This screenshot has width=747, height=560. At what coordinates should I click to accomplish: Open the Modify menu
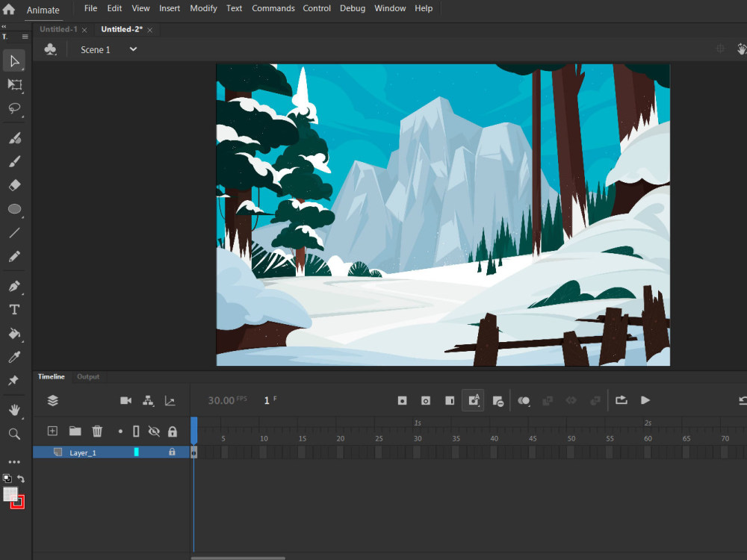[203, 8]
